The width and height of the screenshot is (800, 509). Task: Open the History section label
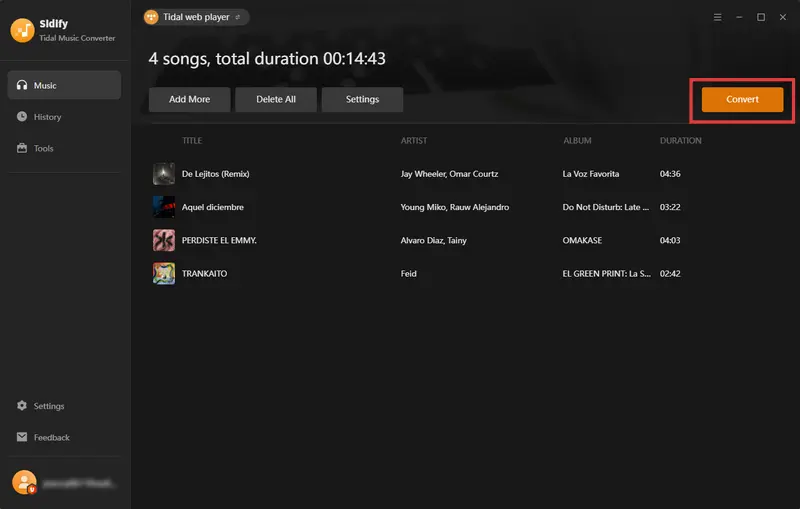pyautogui.click(x=47, y=117)
